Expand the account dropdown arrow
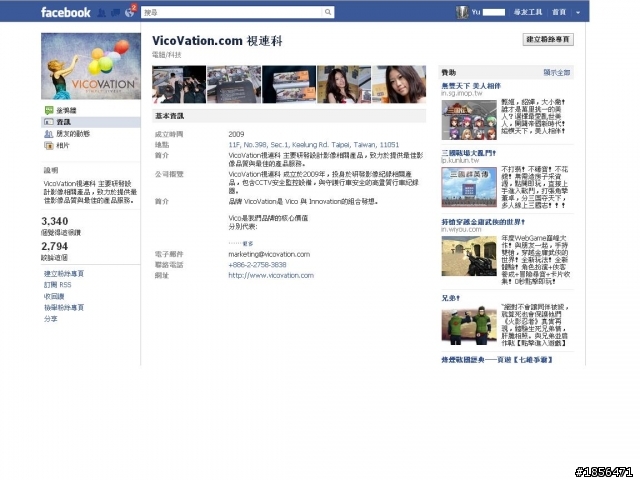Image resolution: width=640 pixels, height=480 pixels. 578,13
